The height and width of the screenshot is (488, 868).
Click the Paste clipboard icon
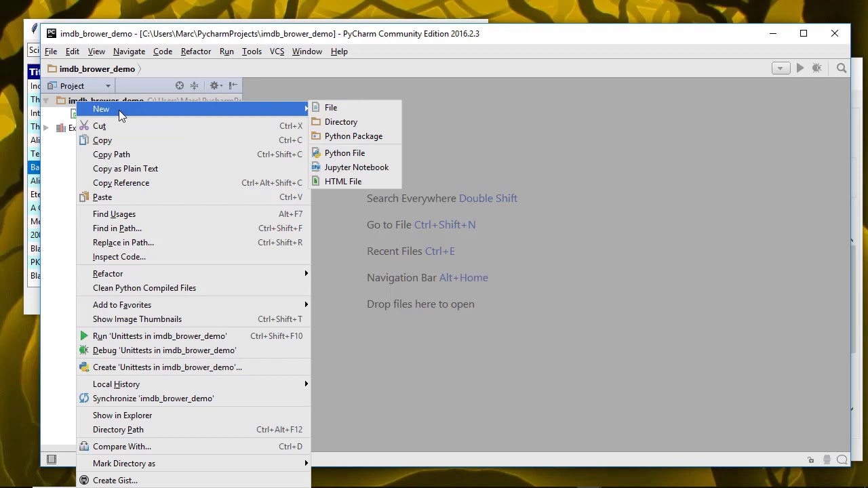pyautogui.click(x=84, y=197)
